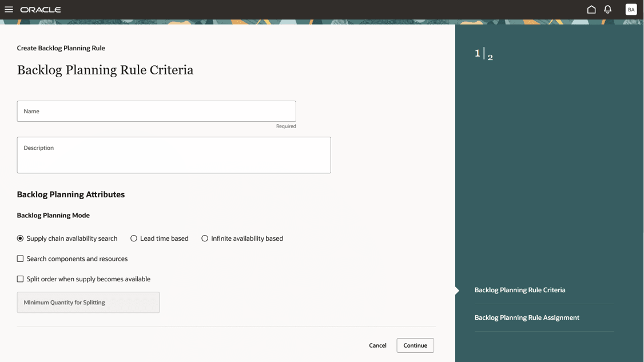Click the Oracle logo
The image size is (644, 362).
pyautogui.click(x=40, y=9)
